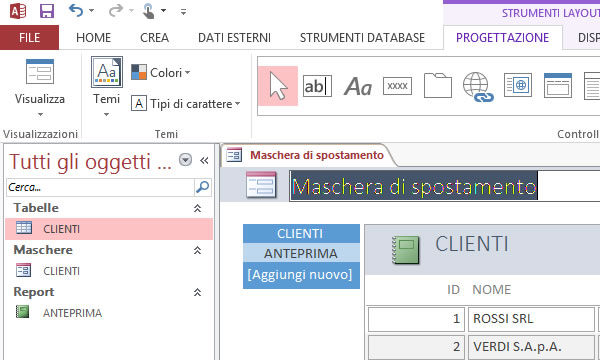Open the FILE tab

click(29, 37)
